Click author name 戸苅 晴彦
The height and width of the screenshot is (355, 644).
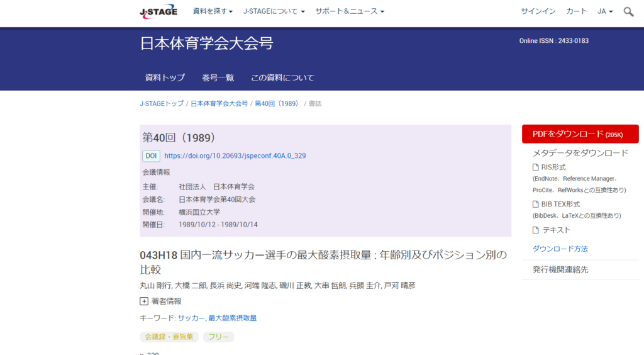coord(400,285)
